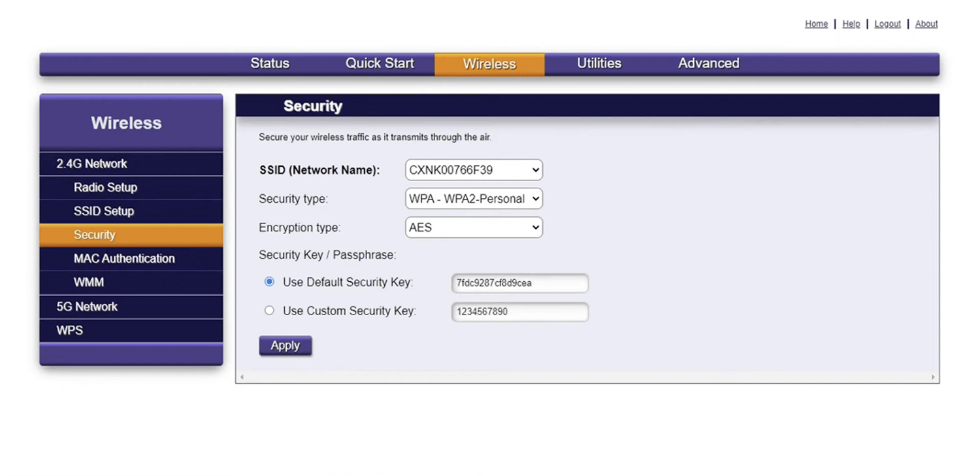Select MAC Authentication in the sidebar

(124, 259)
